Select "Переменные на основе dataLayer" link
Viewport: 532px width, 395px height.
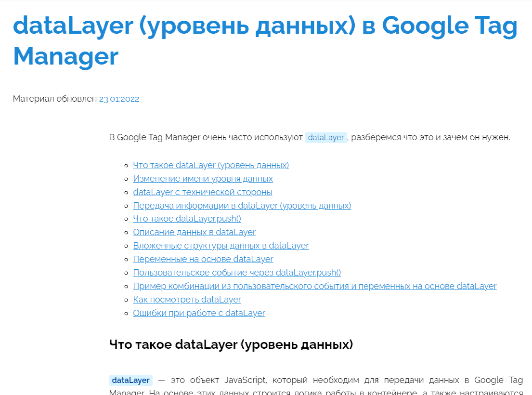[x=203, y=259]
